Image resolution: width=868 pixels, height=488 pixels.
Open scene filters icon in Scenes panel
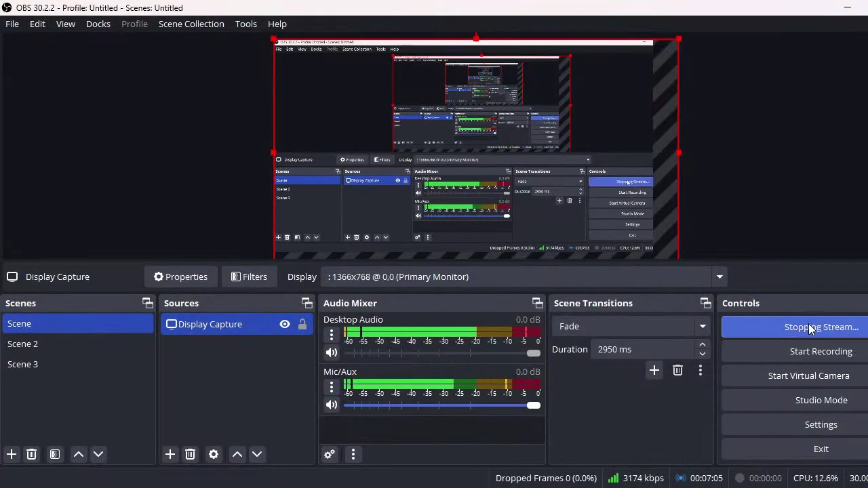pyautogui.click(x=55, y=454)
